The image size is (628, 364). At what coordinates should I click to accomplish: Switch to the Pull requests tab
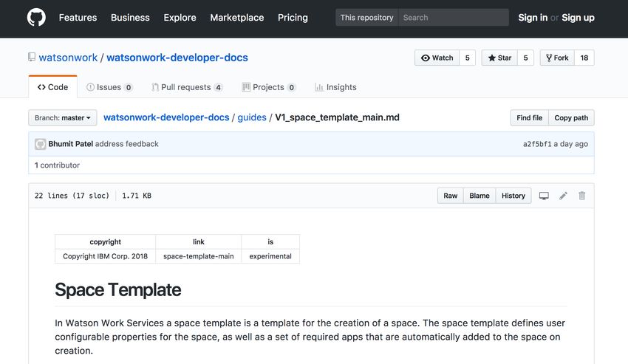[x=187, y=87]
